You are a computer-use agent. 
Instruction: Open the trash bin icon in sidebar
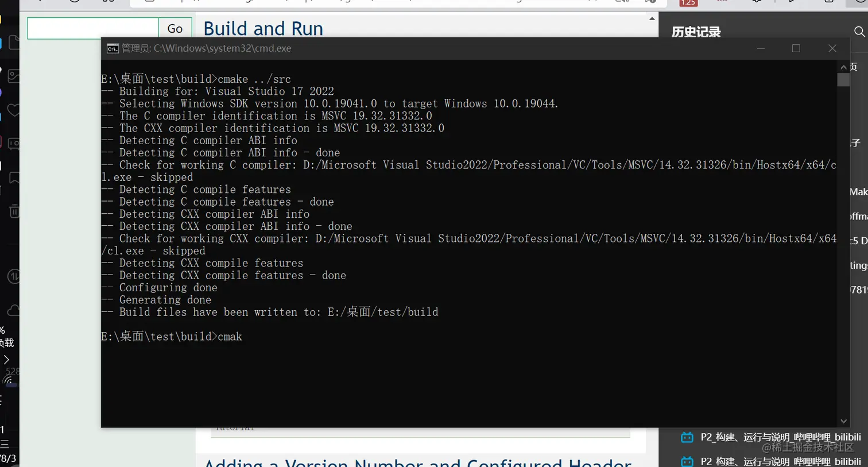click(x=14, y=211)
